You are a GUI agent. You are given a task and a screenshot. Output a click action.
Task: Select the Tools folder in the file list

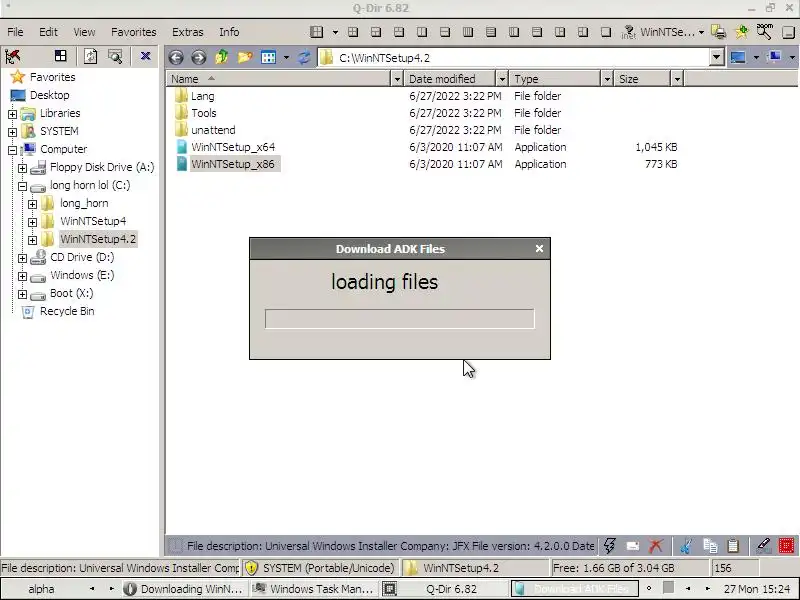204,113
